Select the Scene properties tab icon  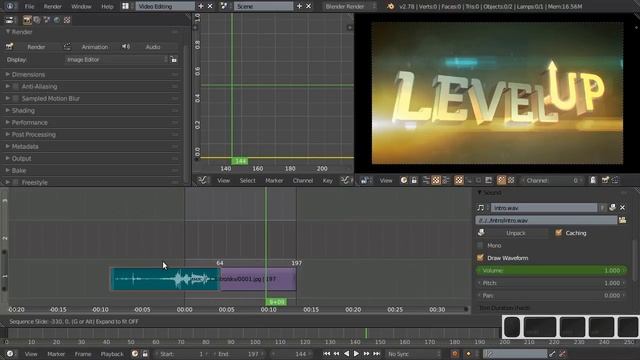47,20
